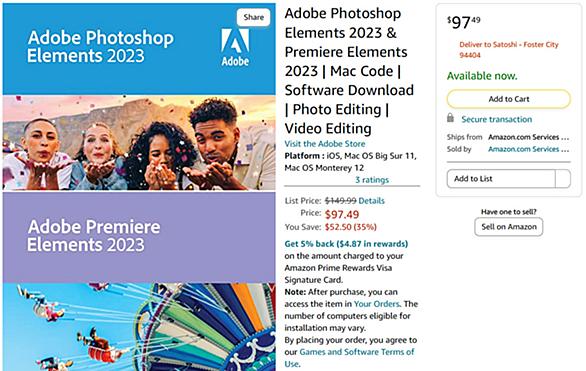Click the lock icon beside Secure transaction
Image resolution: width=586 pixels, height=371 pixels.
pos(450,118)
